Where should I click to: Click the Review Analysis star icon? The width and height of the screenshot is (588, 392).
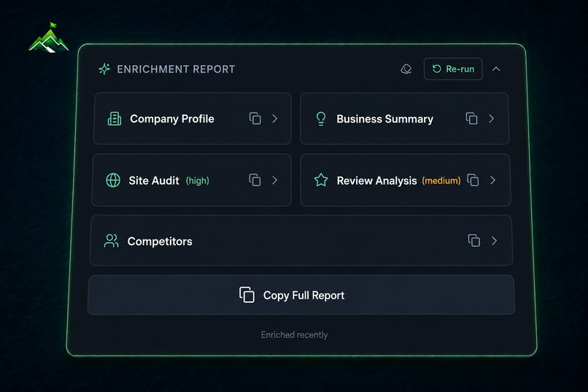[321, 180]
